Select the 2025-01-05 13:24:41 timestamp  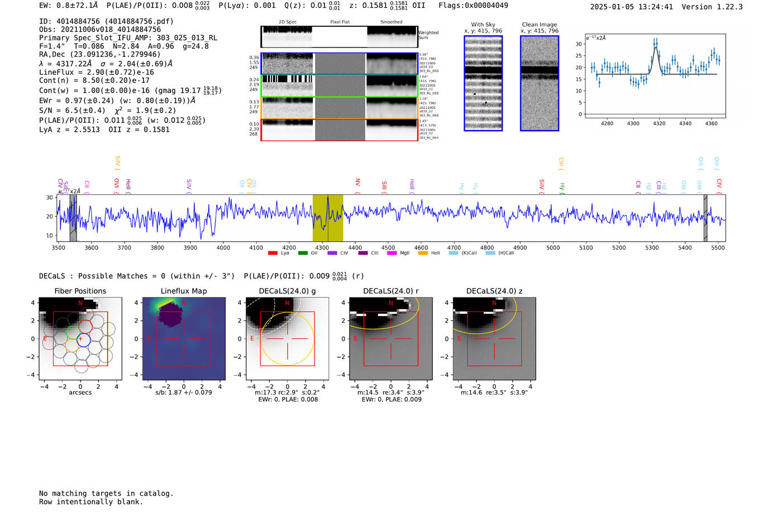click(631, 7)
